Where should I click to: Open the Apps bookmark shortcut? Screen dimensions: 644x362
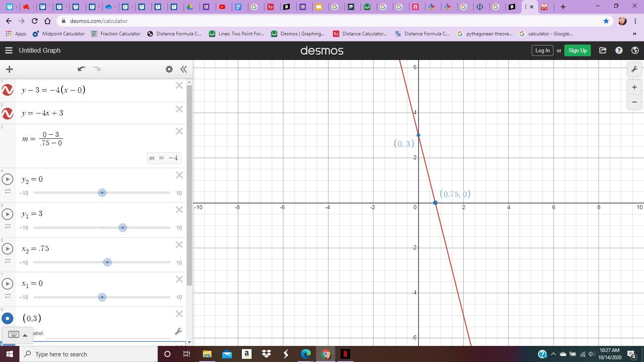tap(16, 34)
